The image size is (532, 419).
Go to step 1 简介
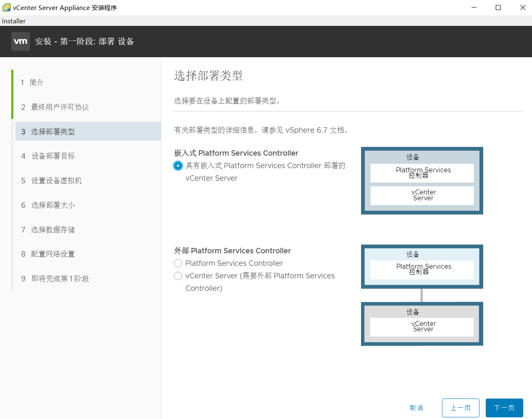click(x=87, y=83)
